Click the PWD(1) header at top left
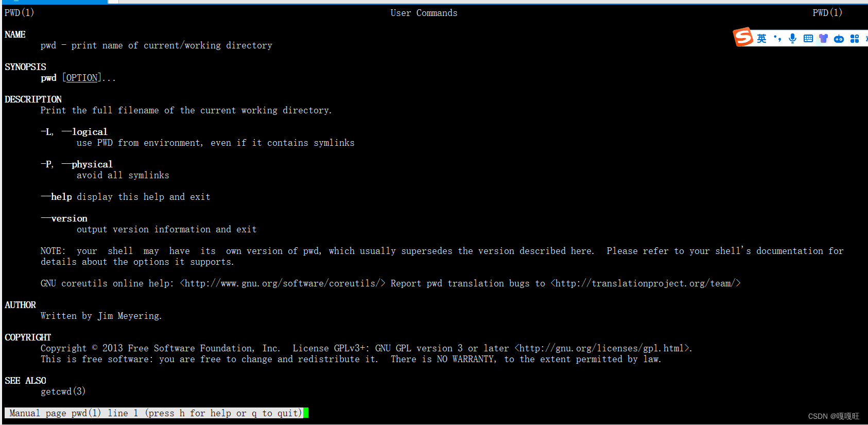This screenshot has height=425, width=868. click(19, 13)
